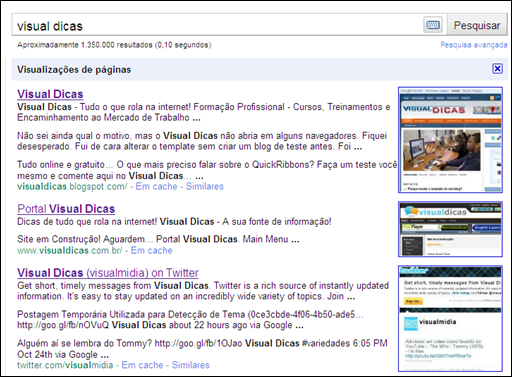
Task: Open the on-screen keyboard icon
Action: tap(433, 25)
